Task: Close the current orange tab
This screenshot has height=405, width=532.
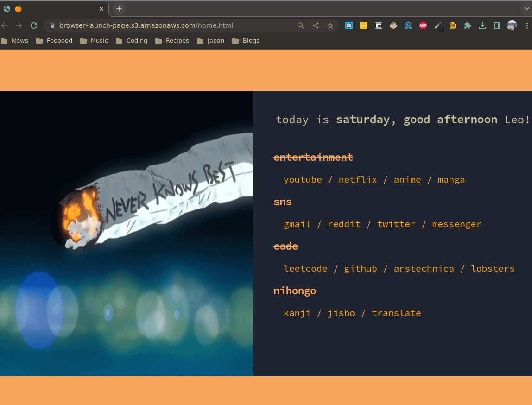Action: pyautogui.click(x=101, y=9)
